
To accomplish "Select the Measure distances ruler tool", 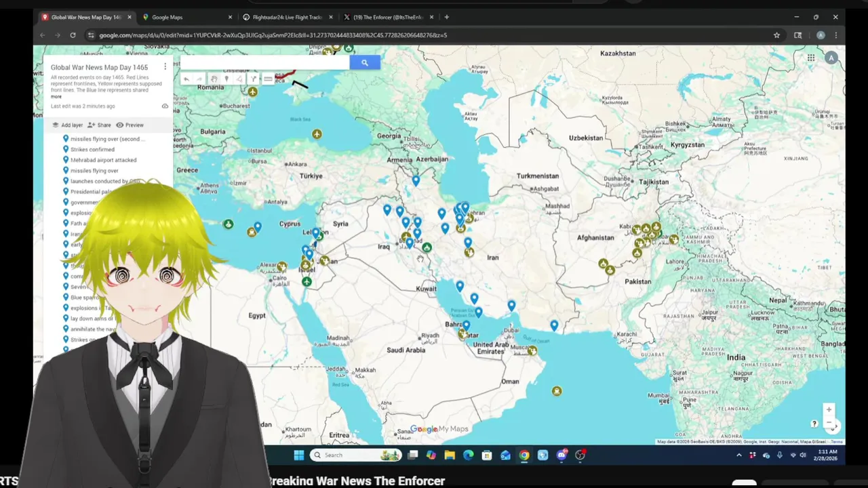I will click(268, 79).
